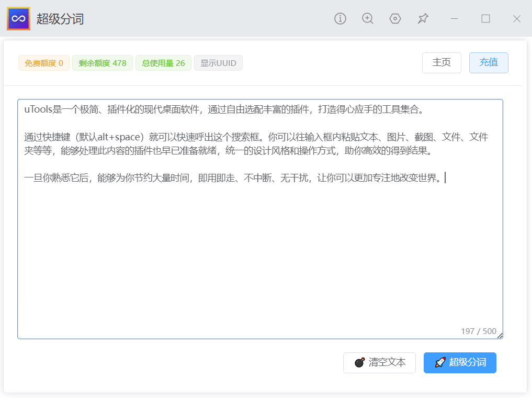This screenshot has height=400, width=532.
Task: Show the UUID via 显示UUID tag
Action: 218,63
